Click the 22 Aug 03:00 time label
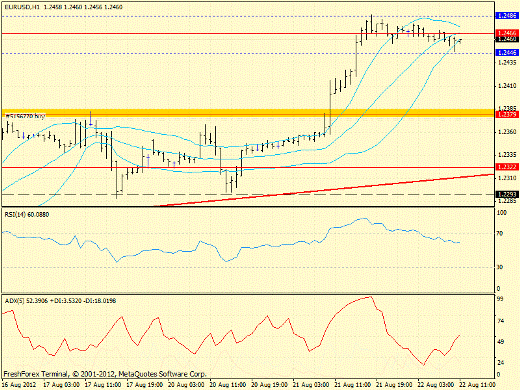Image resolution: width=520 pixels, height=390 pixels. [x=436, y=385]
